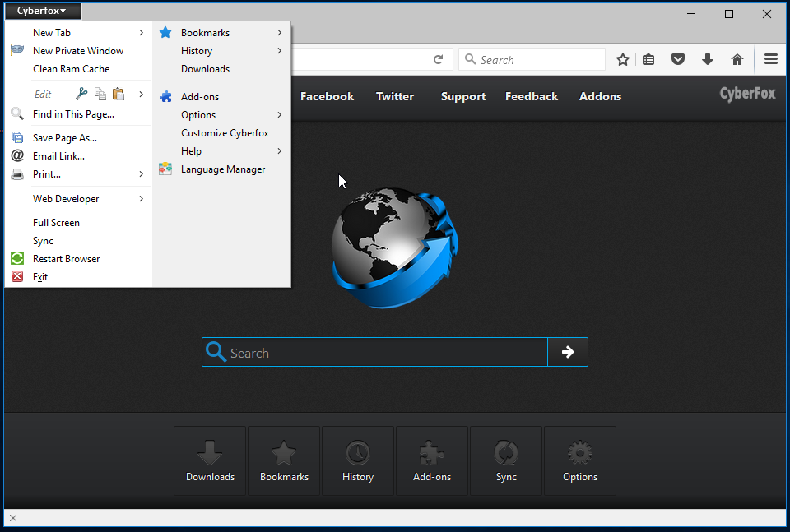This screenshot has width=790, height=532.
Task: Maximize the Cyberfox window
Action: click(728, 14)
